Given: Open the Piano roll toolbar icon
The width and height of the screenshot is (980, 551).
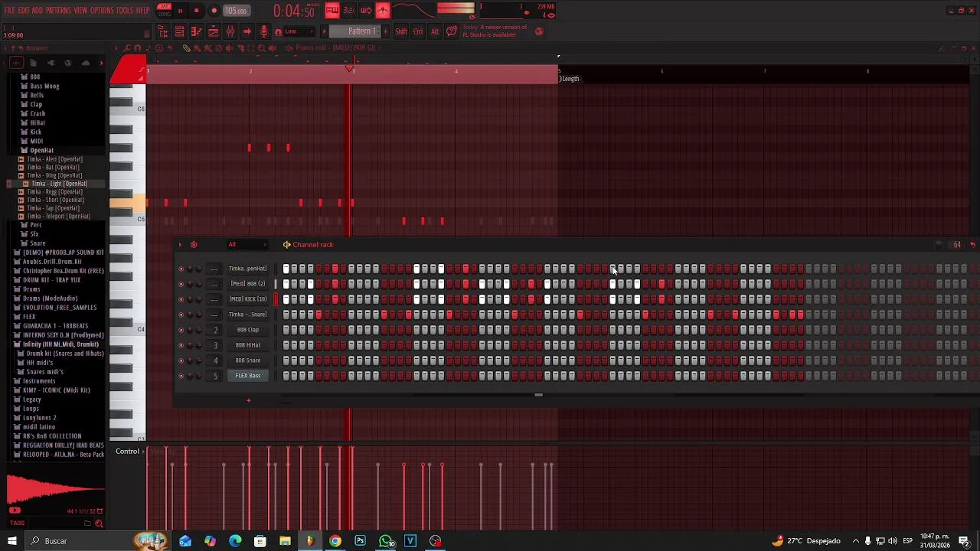Looking at the screenshot, I should tap(197, 31).
